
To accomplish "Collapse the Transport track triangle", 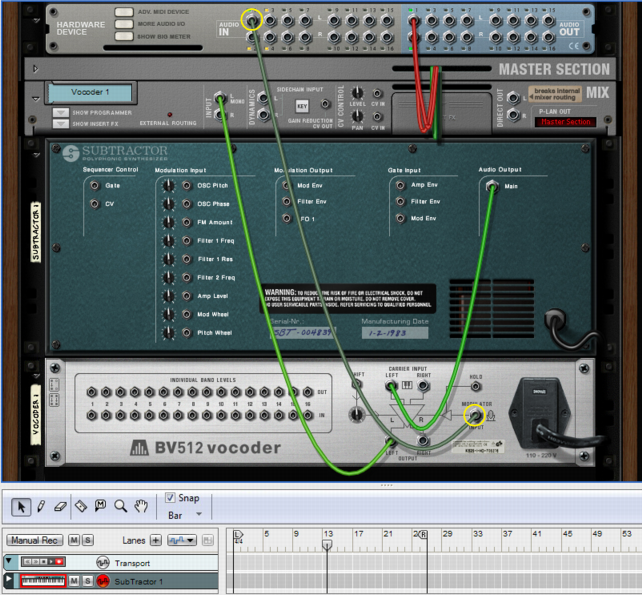I will point(9,562).
